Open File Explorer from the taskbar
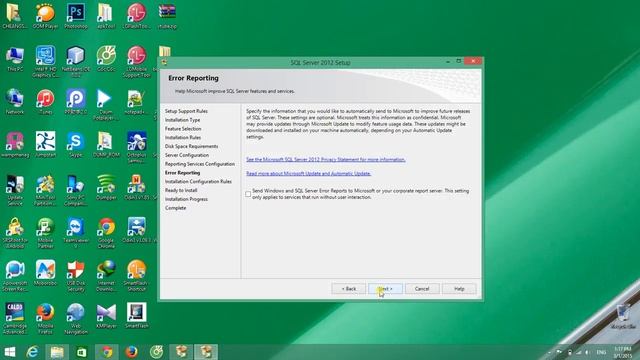The height and width of the screenshot is (360, 640). tap(57, 352)
